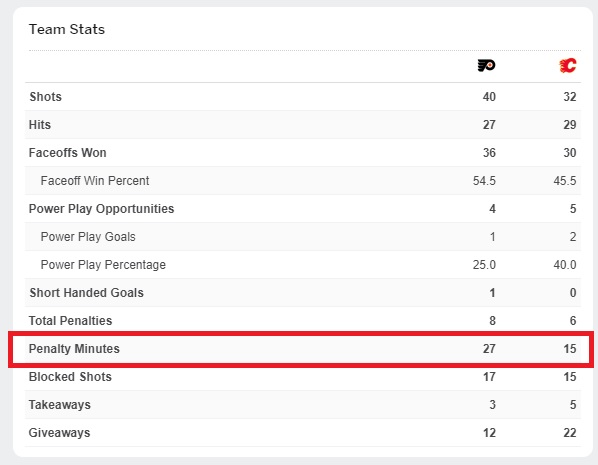Click the Faceoffs Won label
The image size is (598, 465).
(68, 153)
